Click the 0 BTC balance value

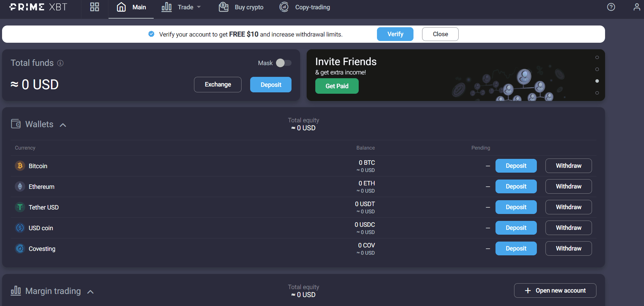coord(367,163)
